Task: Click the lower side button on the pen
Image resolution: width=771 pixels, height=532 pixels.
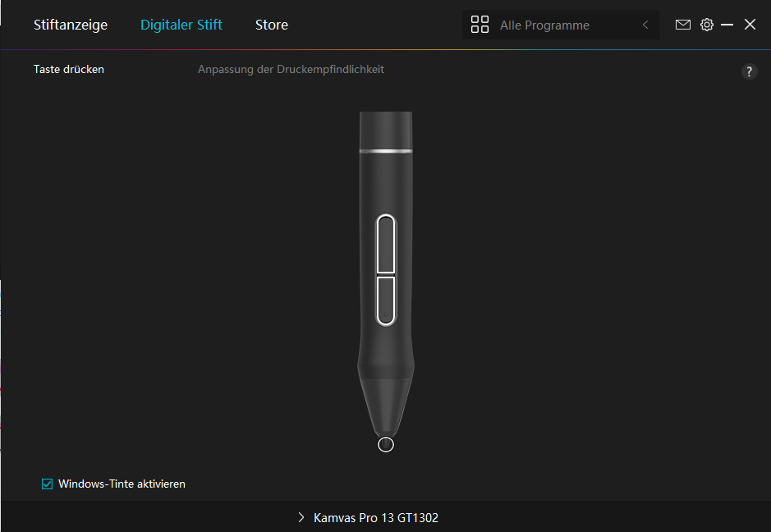Action: click(x=386, y=300)
